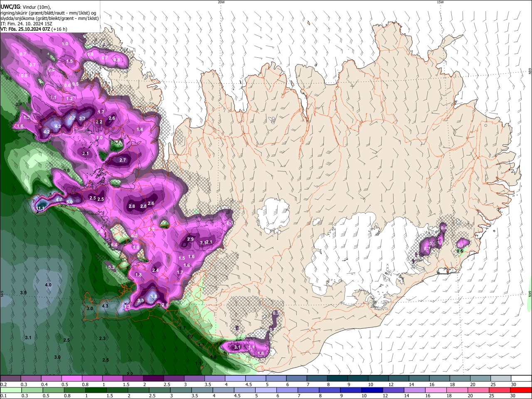Click the '5.8' precipitation value on map

tap(153, 296)
